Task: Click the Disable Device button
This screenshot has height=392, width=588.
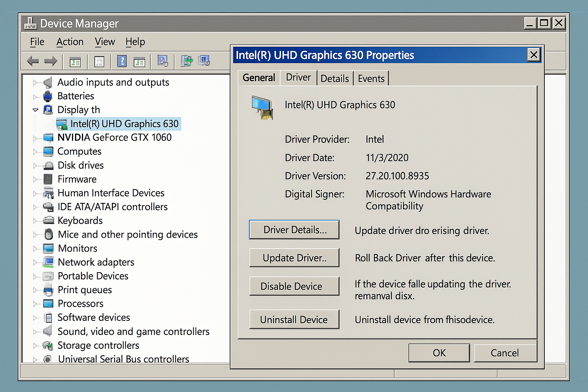Action: tap(294, 286)
